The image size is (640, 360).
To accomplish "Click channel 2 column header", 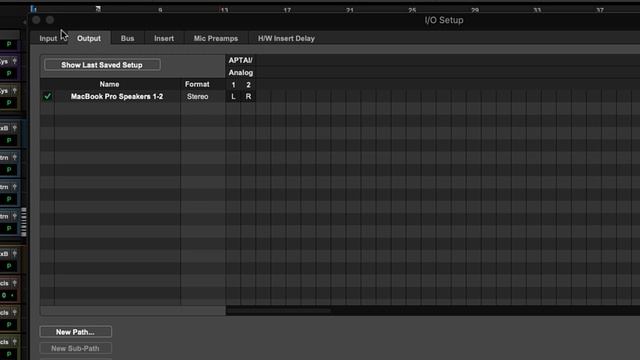I will 248,85.
